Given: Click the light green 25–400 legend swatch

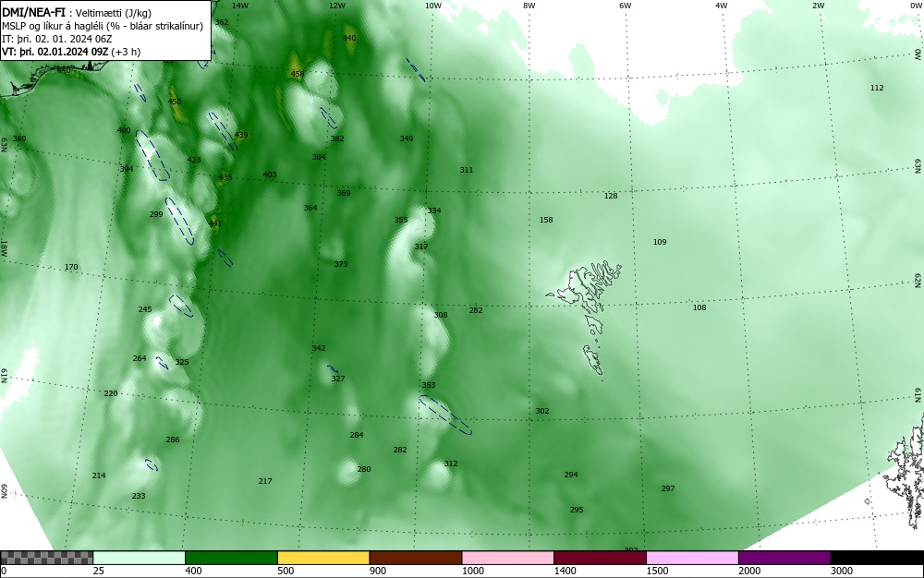Looking at the screenshot, I should tap(140, 558).
